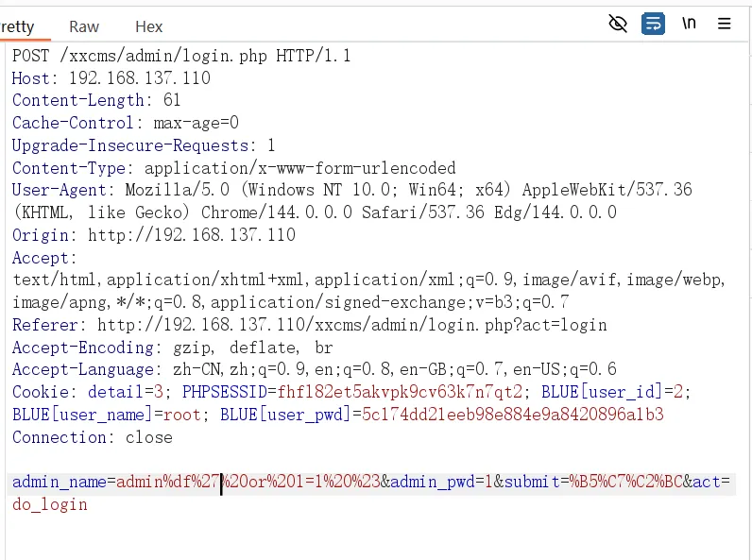Open the hamburger options menu

pyautogui.click(x=725, y=24)
